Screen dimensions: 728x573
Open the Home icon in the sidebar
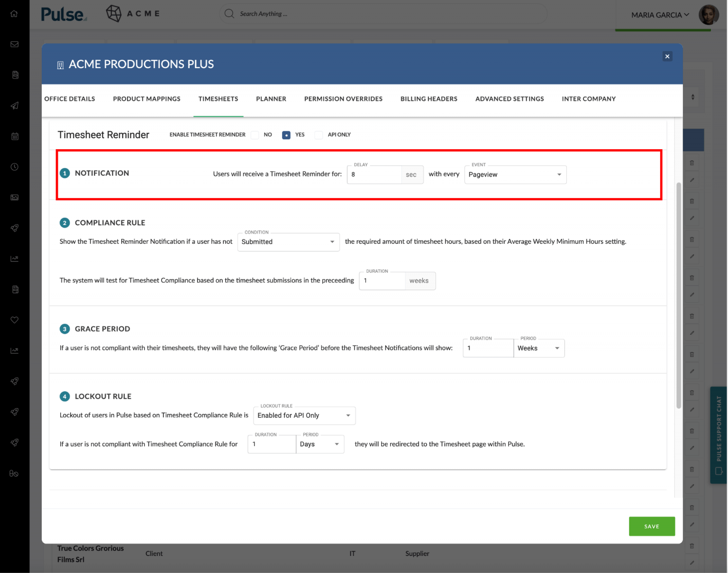pos(14,14)
